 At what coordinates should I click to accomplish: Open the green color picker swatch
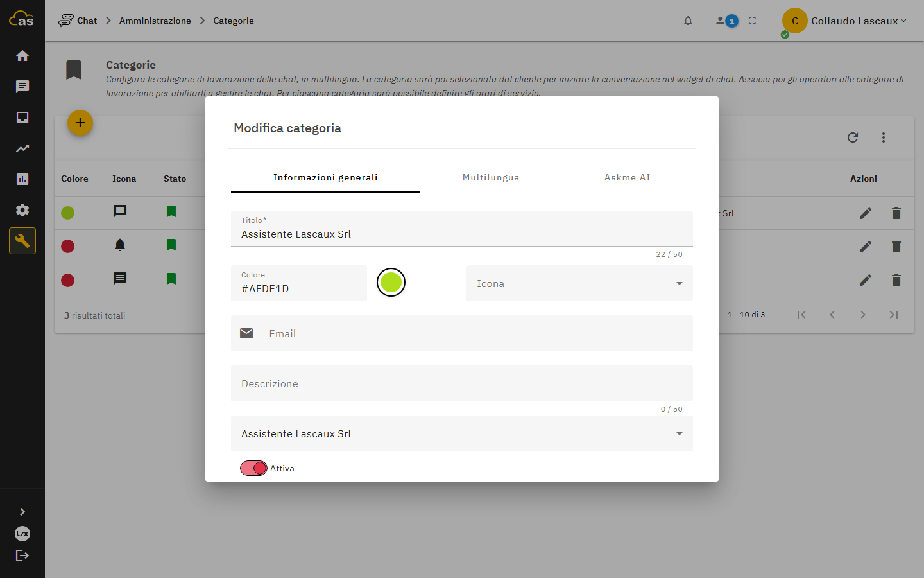pos(391,282)
